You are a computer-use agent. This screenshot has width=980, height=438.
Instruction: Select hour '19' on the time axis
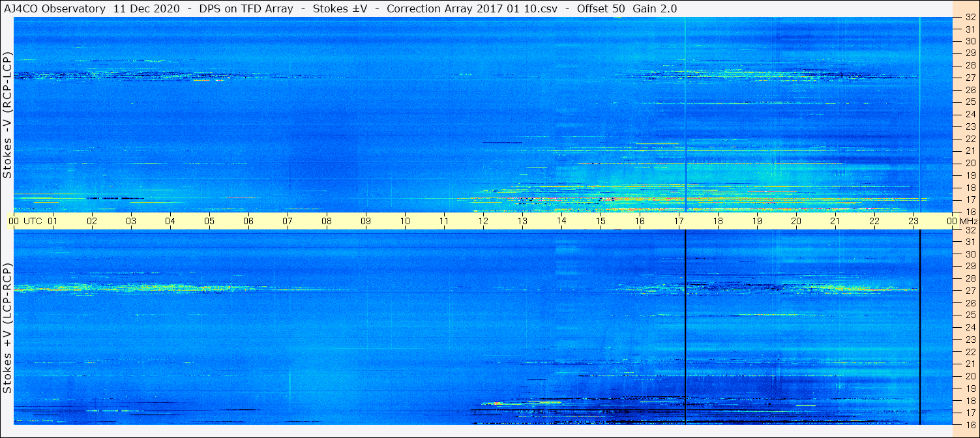pos(757,221)
